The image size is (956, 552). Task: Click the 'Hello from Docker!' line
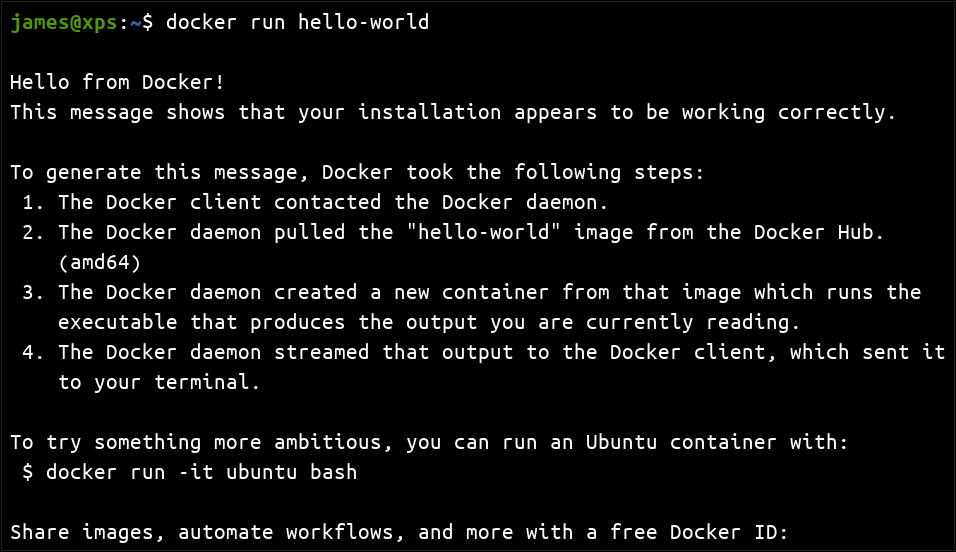[118, 82]
